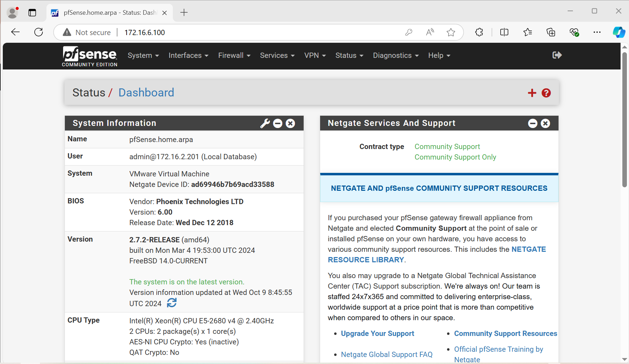Expand the Diagnostics dropdown menu
629x364 pixels.
[x=396, y=55]
